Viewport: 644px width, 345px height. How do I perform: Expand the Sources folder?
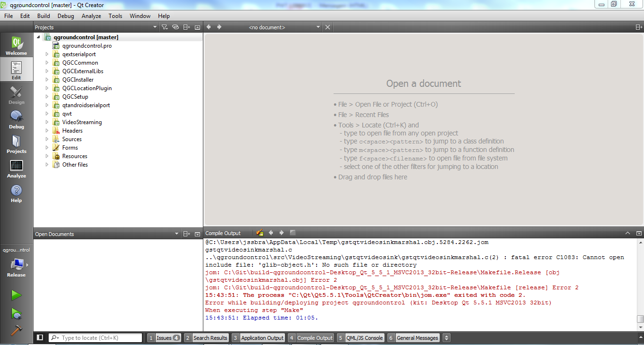click(x=47, y=139)
